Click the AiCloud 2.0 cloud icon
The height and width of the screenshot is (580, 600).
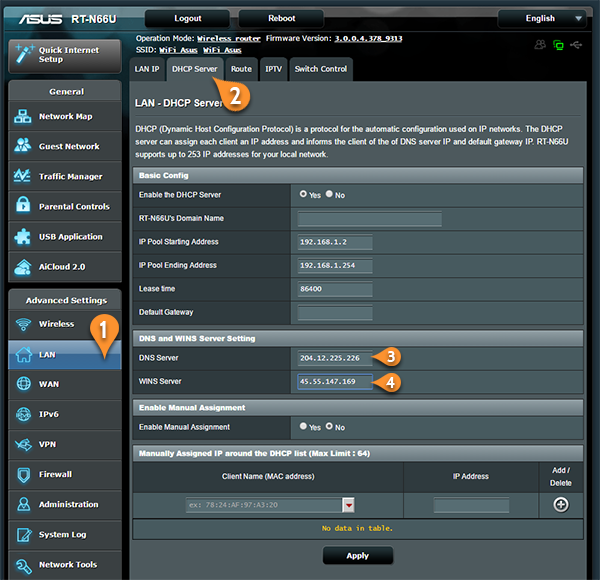point(23,267)
